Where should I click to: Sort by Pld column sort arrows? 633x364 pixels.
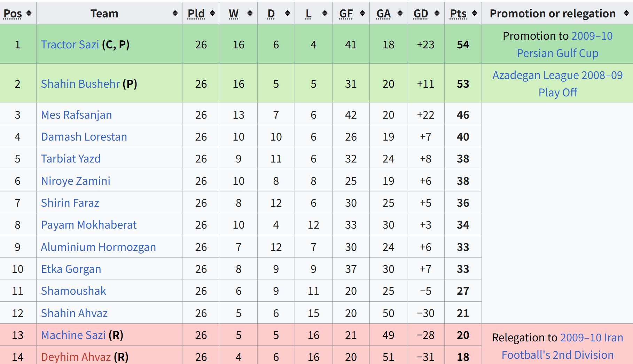(212, 13)
